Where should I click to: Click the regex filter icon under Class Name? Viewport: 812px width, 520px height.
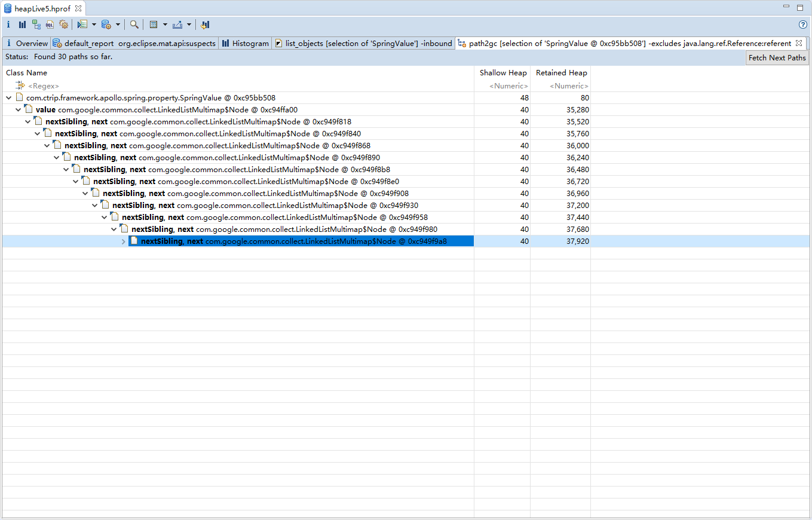pos(20,86)
